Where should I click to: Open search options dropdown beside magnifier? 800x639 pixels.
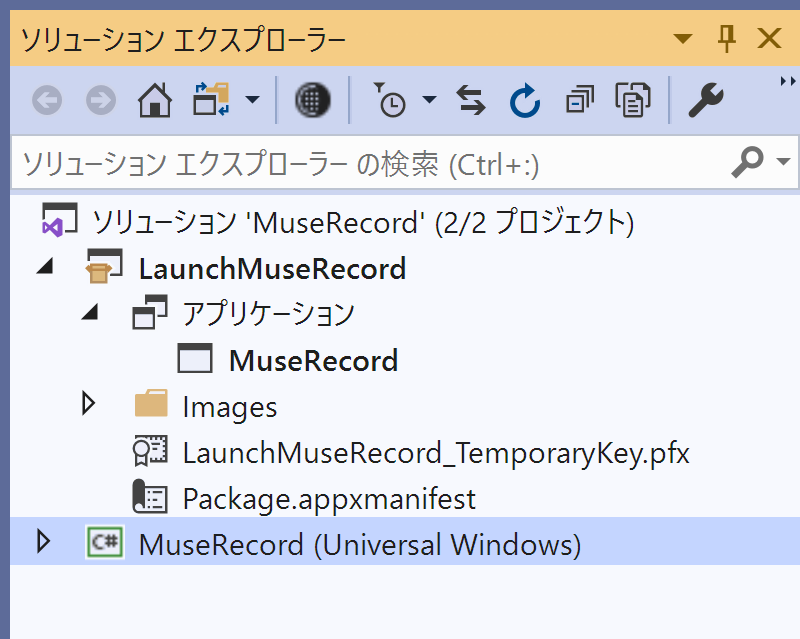point(783,162)
